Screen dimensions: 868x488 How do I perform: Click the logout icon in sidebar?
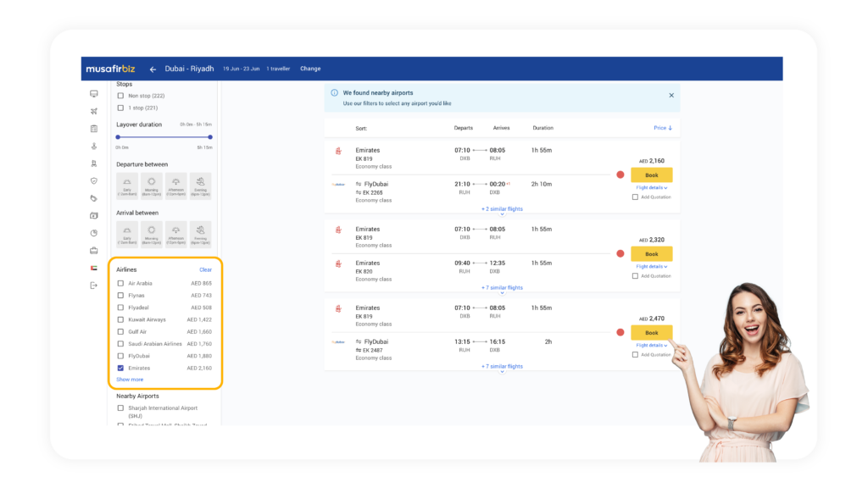pyautogui.click(x=94, y=286)
